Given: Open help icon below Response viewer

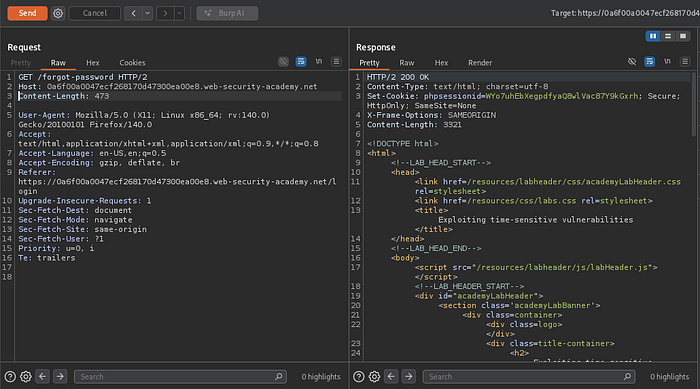Looking at the screenshot, I should 358,376.
